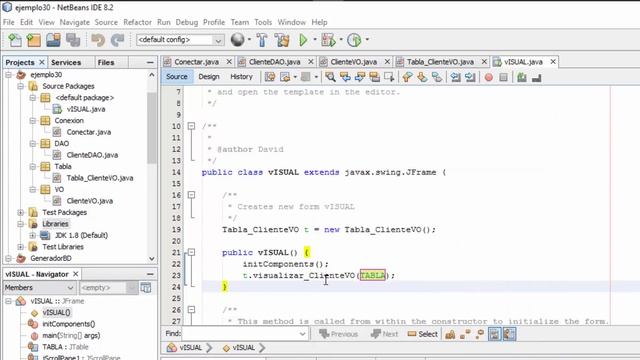Open the File menu
This screenshot has width=640, height=360.
click(x=9, y=22)
